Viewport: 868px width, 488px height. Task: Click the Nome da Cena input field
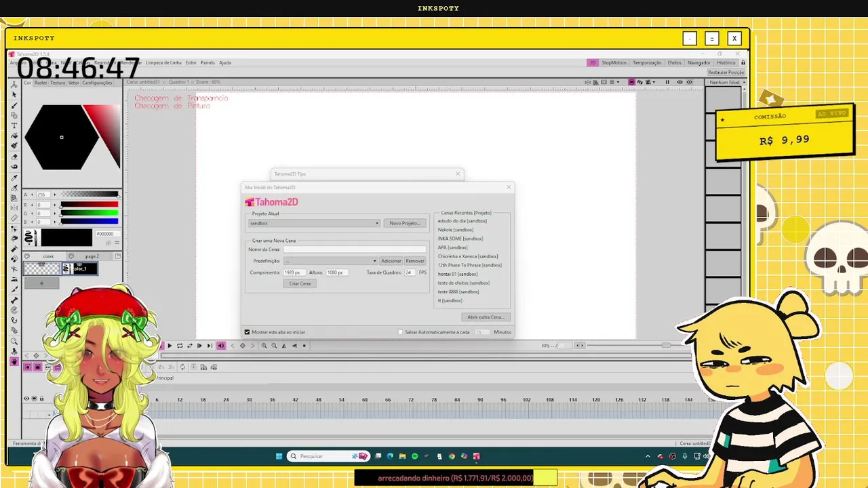(x=355, y=249)
